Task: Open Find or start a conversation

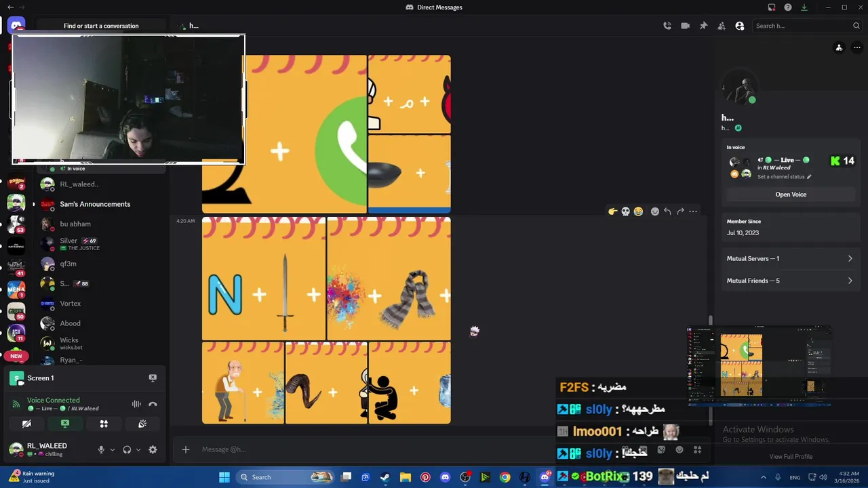Action: [101, 26]
